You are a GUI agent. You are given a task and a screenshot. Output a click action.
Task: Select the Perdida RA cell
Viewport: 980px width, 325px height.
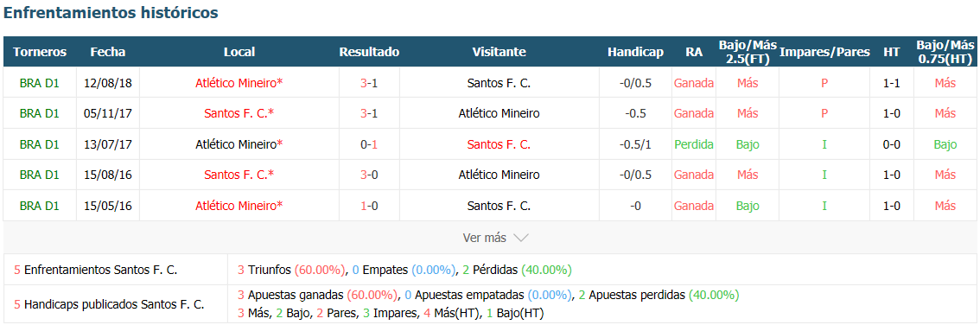coord(694,144)
